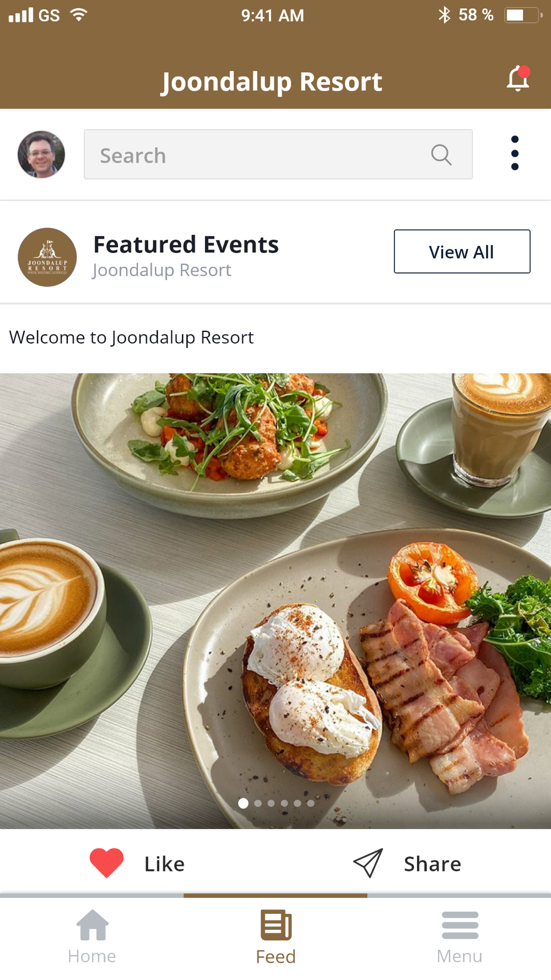Screen dimensions: 551x980
Task: Tap the battery status icon
Action: 523,15
